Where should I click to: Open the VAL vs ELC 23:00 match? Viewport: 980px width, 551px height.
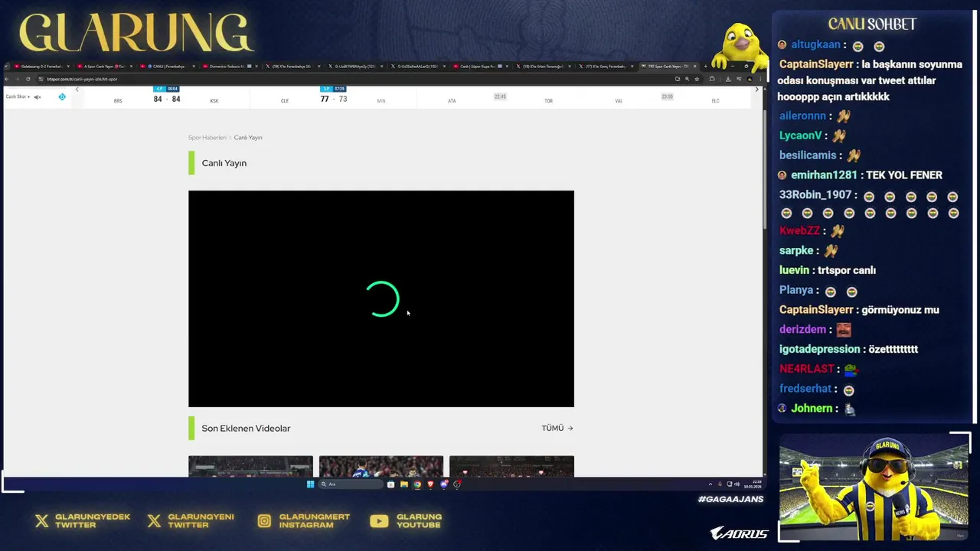point(667,98)
